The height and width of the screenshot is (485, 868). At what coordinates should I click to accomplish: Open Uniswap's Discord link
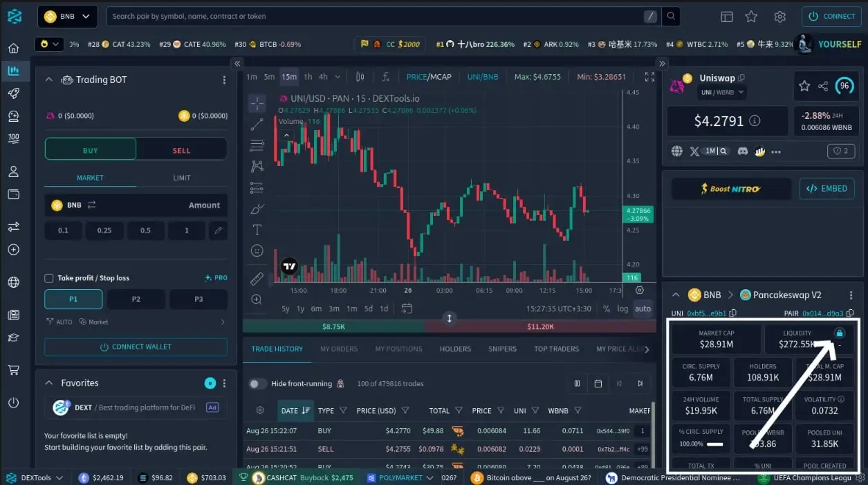742,151
